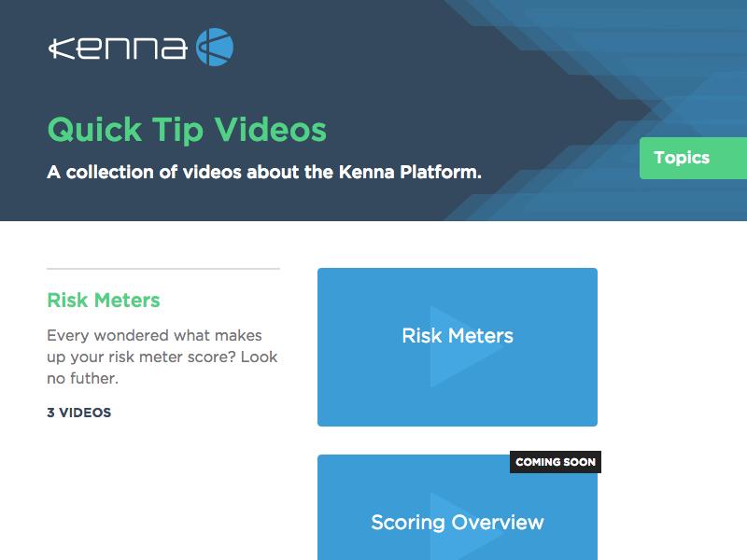Open the Risk Meters video thumbnail
Screen dimensions: 747x560
(458, 347)
